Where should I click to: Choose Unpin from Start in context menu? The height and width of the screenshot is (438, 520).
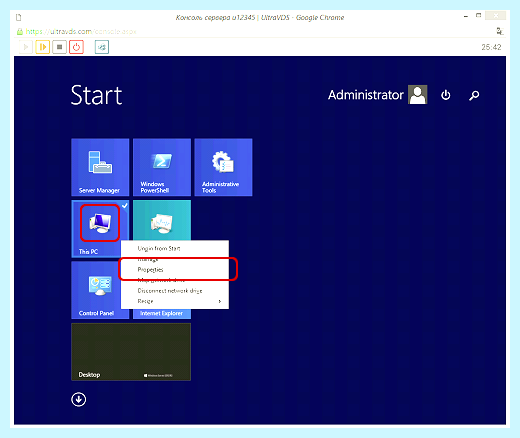(175, 248)
